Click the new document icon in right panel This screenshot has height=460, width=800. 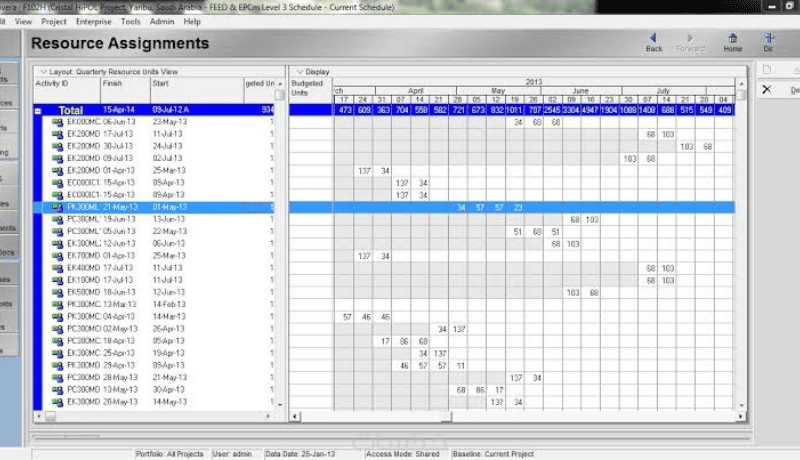click(767, 70)
